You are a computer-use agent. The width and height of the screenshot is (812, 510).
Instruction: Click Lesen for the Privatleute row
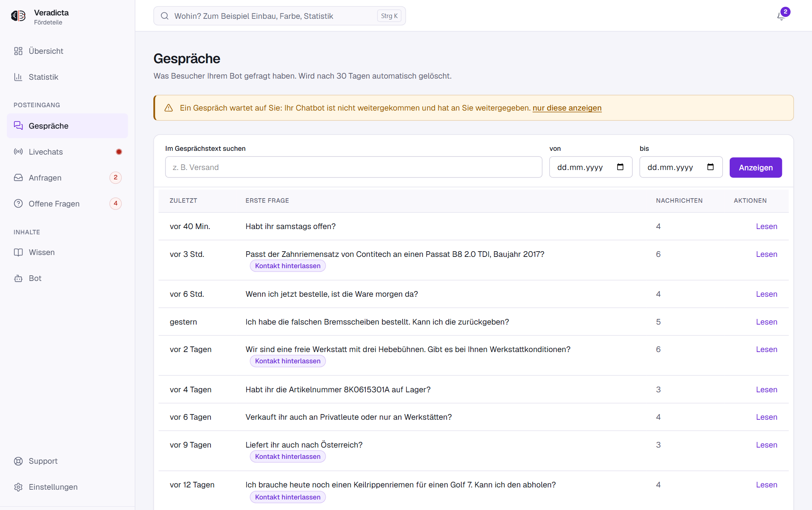(x=767, y=417)
